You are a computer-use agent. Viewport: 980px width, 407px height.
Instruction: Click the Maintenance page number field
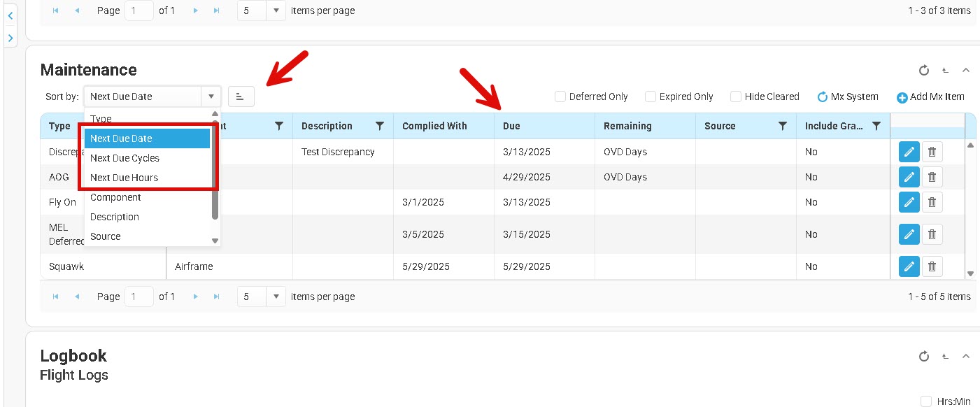tap(139, 297)
